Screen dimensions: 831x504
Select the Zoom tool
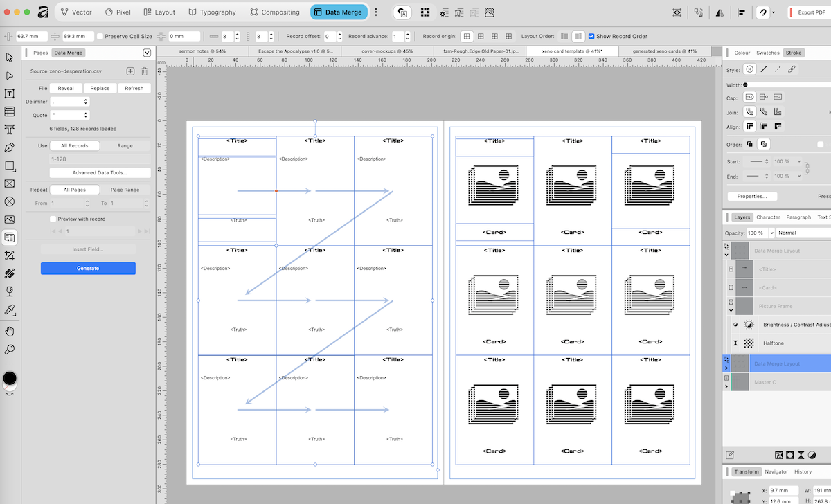[10, 350]
